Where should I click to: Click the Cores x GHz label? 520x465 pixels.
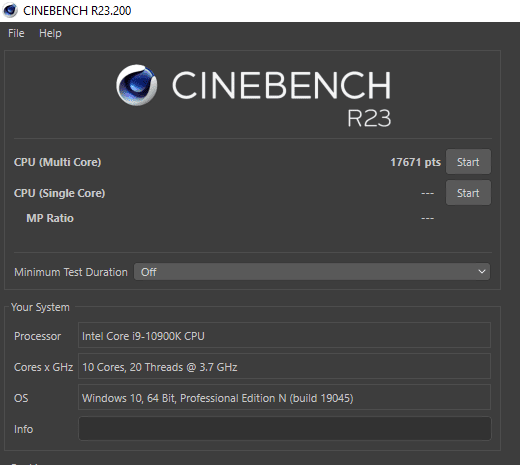click(43, 367)
